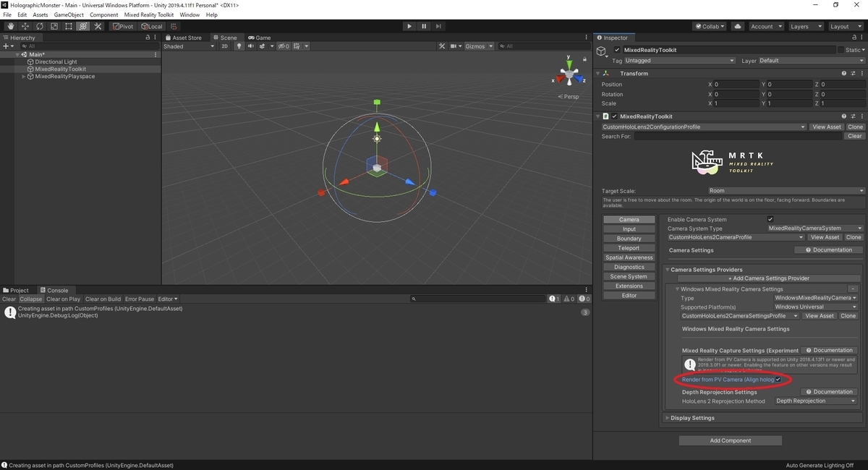Toggle Local/Global handle rotation
Screen dimensions: 868x470
[x=151, y=26]
